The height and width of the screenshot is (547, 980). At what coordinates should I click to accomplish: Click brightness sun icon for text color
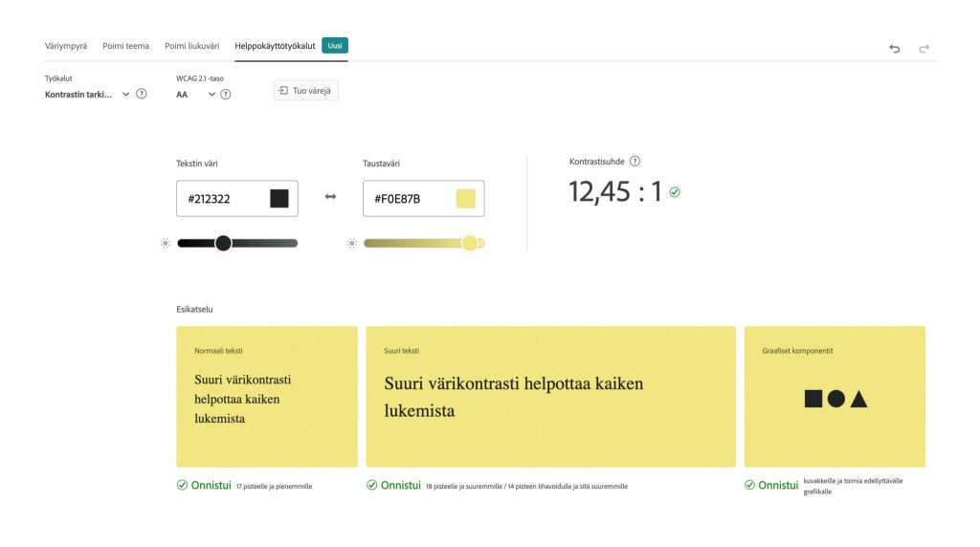[x=166, y=243]
